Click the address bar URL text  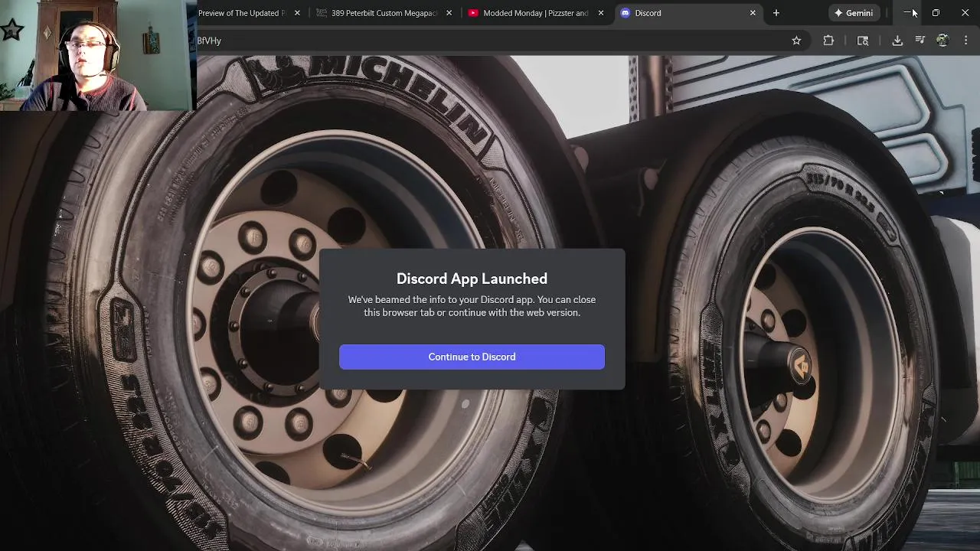pyautogui.click(x=209, y=41)
